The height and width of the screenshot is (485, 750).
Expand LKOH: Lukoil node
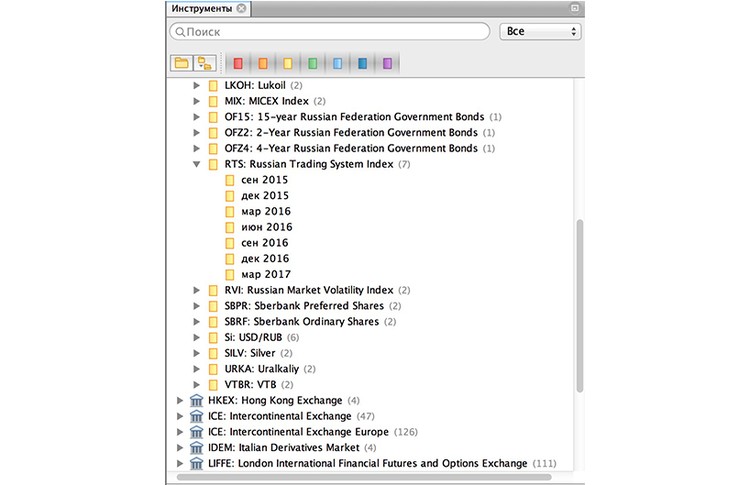pos(196,85)
